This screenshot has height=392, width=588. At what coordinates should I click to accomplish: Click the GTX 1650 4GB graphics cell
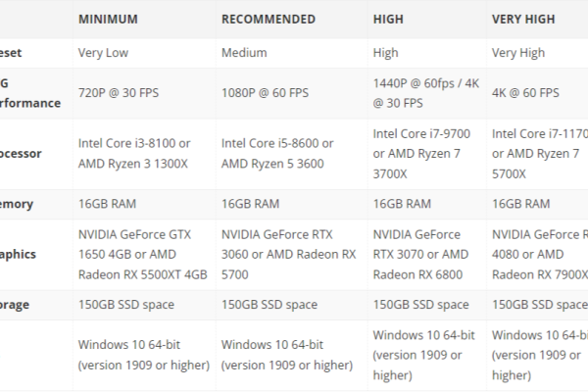coord(142,255)
